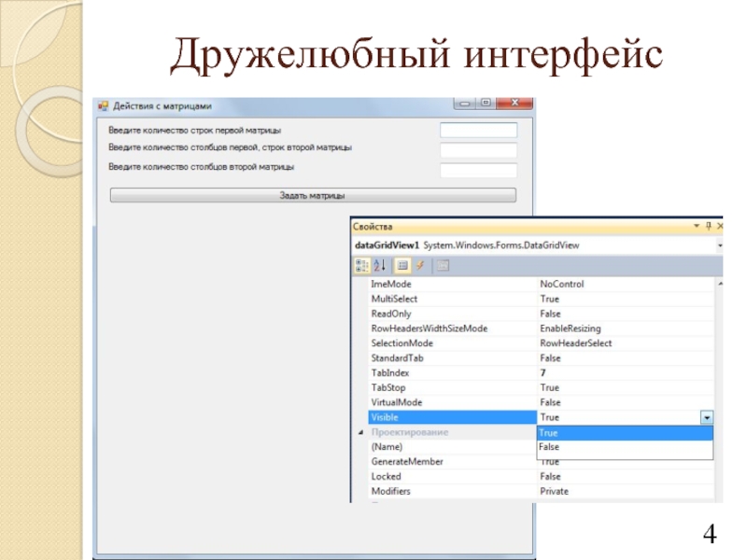Focus the first matrix columns input field
The image size is (747, 560).
click(478, 150)
